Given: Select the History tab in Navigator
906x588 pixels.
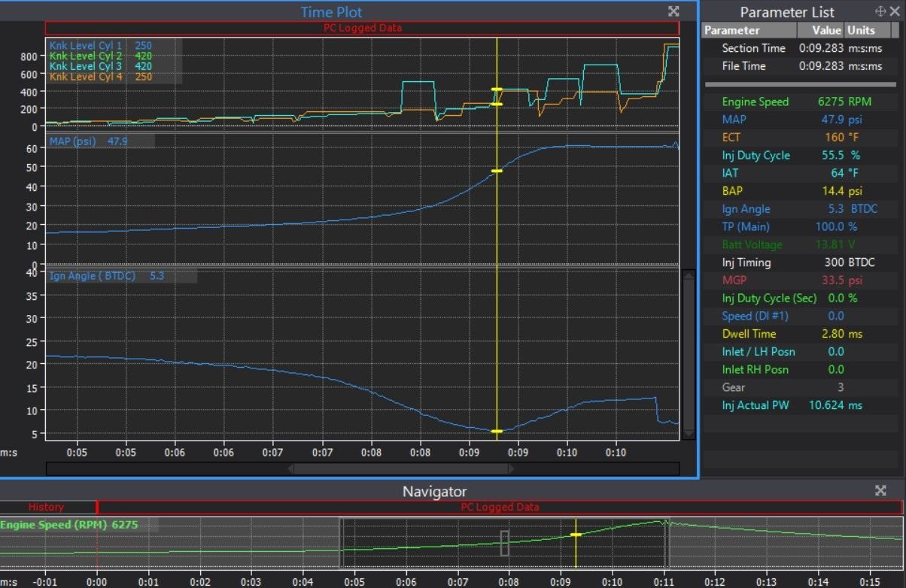Looking at the screenshot, I should pos(47,508).
